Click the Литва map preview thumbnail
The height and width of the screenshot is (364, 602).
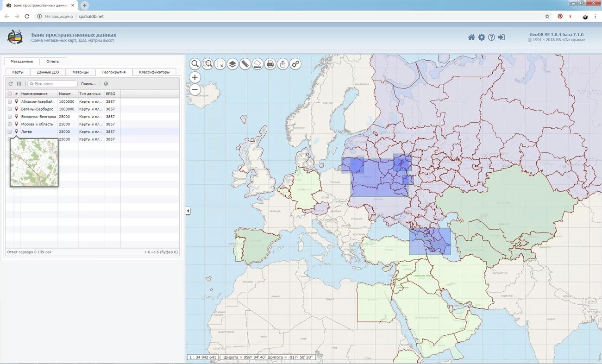pyautogui.click(x=34, y=163)
